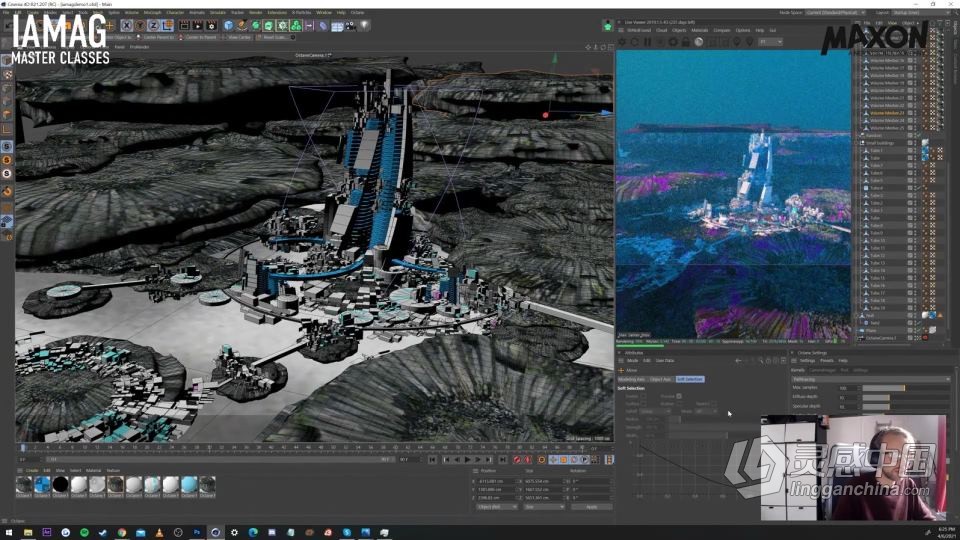Click the purple Deformer bend icon
Screen dimensions: 960x540
[x=310, y=26]
